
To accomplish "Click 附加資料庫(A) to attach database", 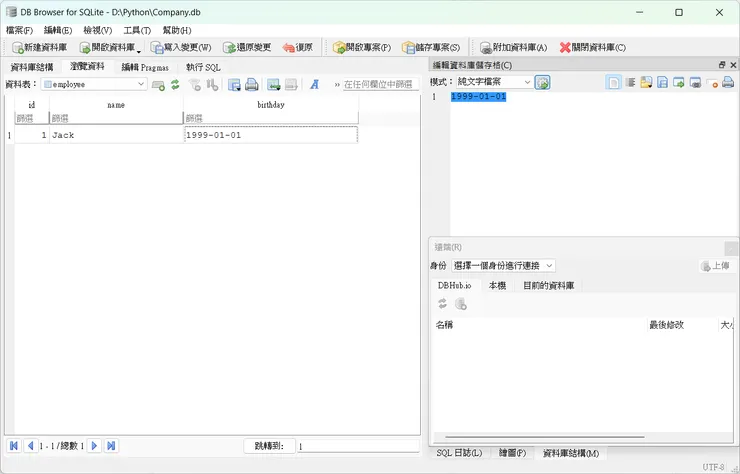I will click(513, 47).
